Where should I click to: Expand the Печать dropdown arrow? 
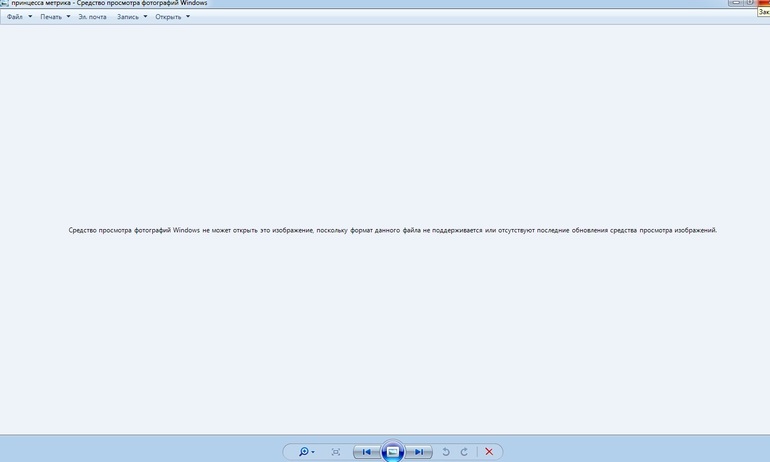coord(68,17)
